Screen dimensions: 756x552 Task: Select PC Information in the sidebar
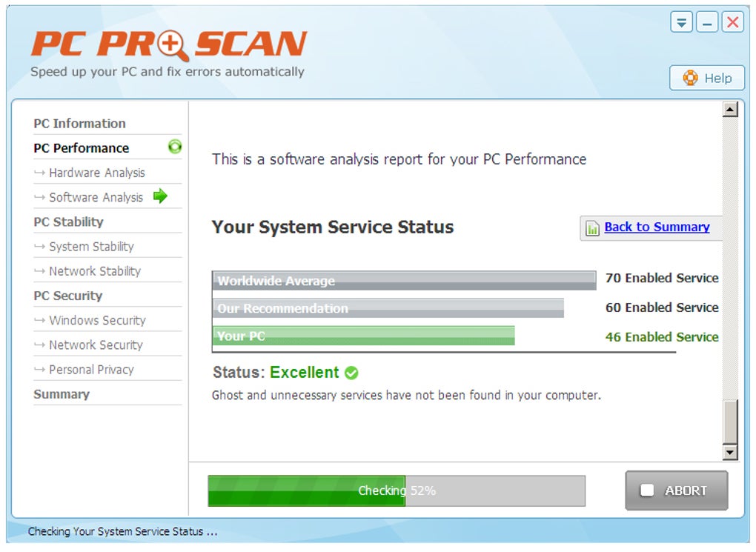(79, 124)
